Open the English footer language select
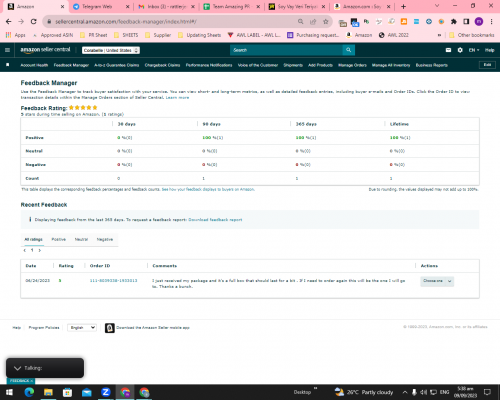 (x=82, y=328)
